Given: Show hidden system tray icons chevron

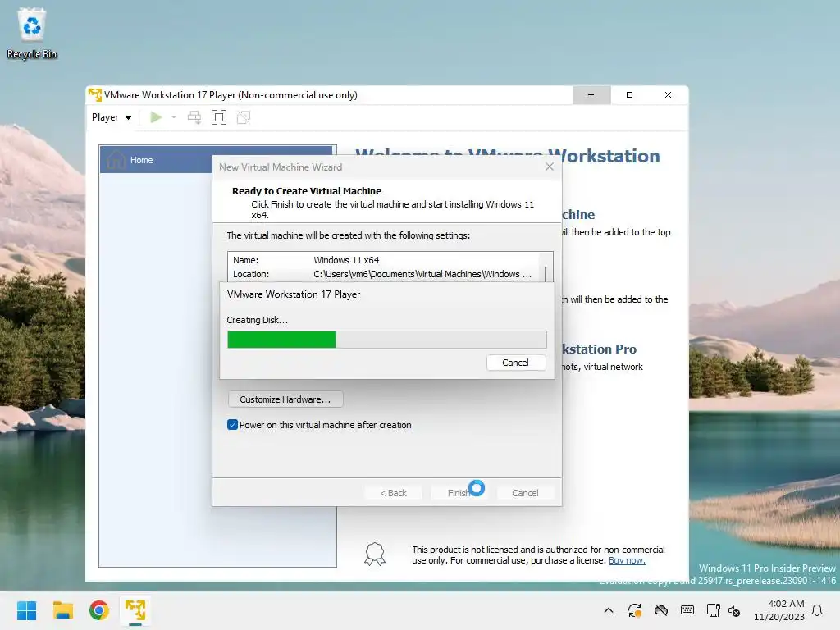Looking at the screenshot, I should tap(609, 610).
